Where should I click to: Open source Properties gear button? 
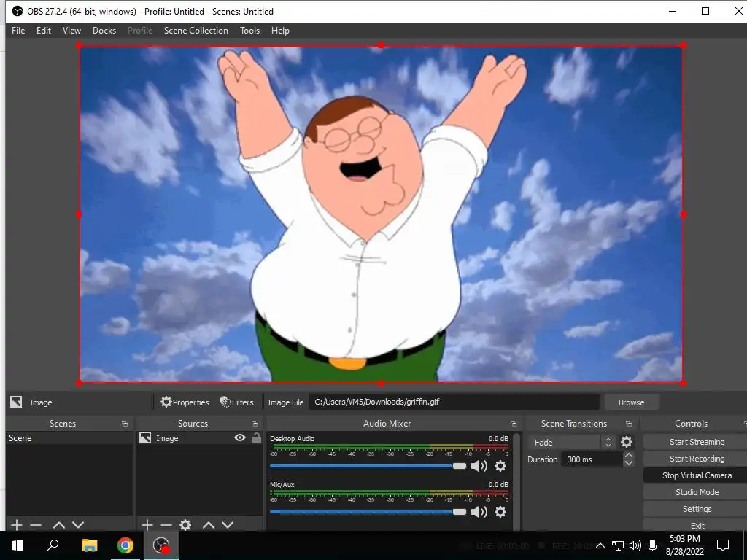185,402
